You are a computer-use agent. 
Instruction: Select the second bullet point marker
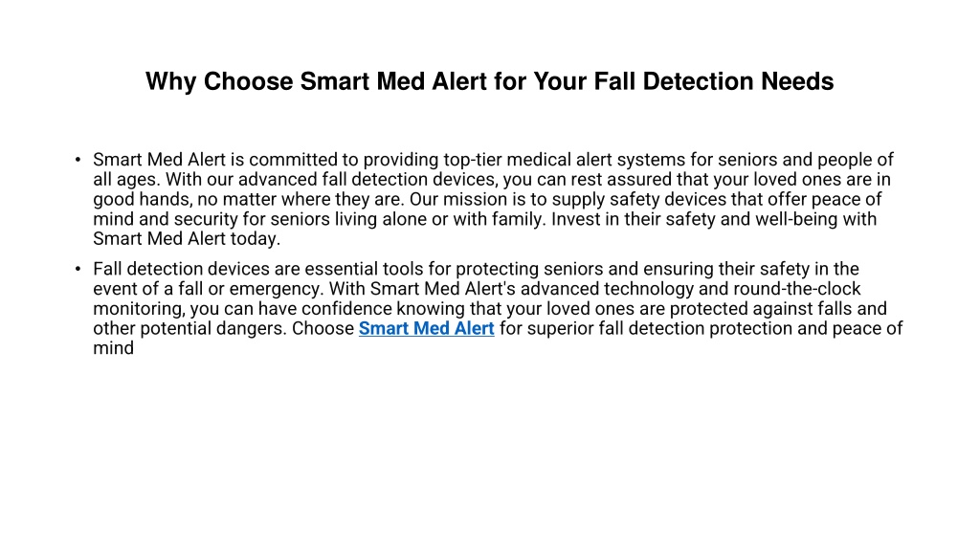click(x=78, y=269)
